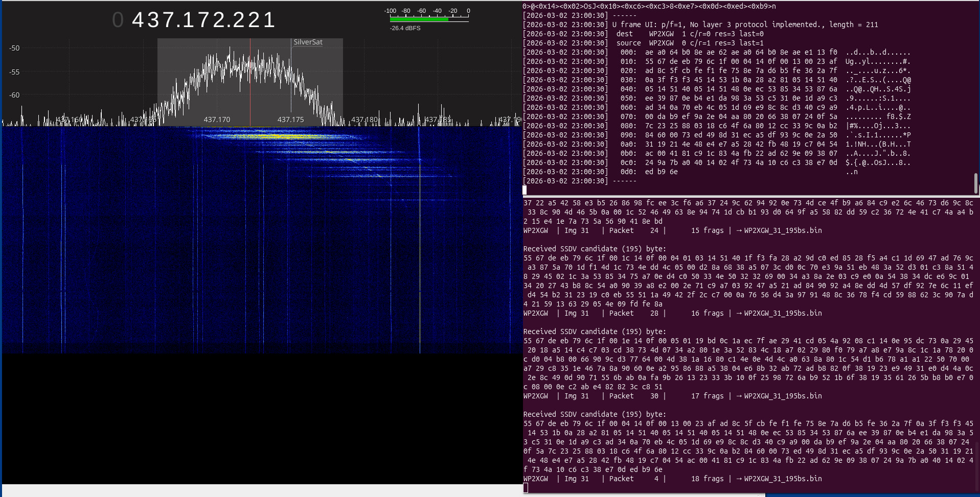Click the green signal strength meter bar
The height and width of the screenshot is (497, 980).
tap(419, 19)
